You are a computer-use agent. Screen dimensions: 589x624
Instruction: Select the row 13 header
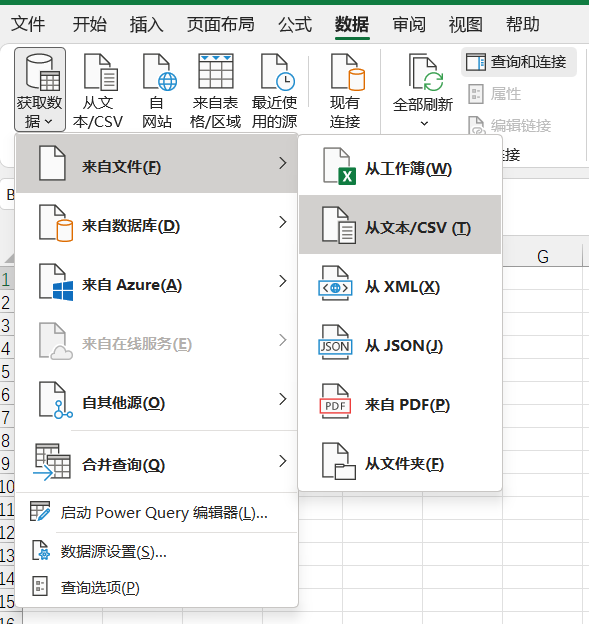tap(7, 555)
